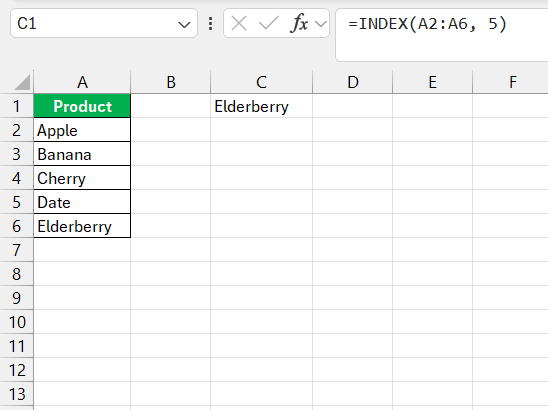The width and height of the screenshot is (548, 410).
Task: Expand the dropdown arrow beside fx
Action: coord(320,24)
